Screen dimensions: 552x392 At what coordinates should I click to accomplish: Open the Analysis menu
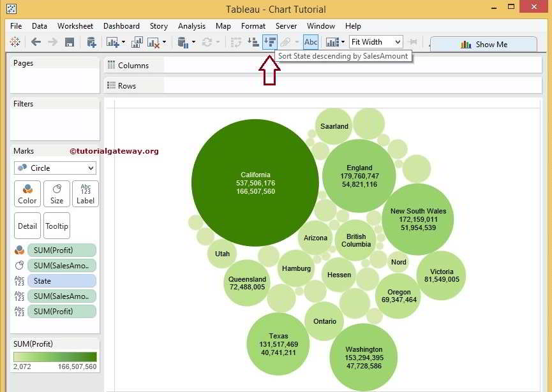[x=191, y=26]
